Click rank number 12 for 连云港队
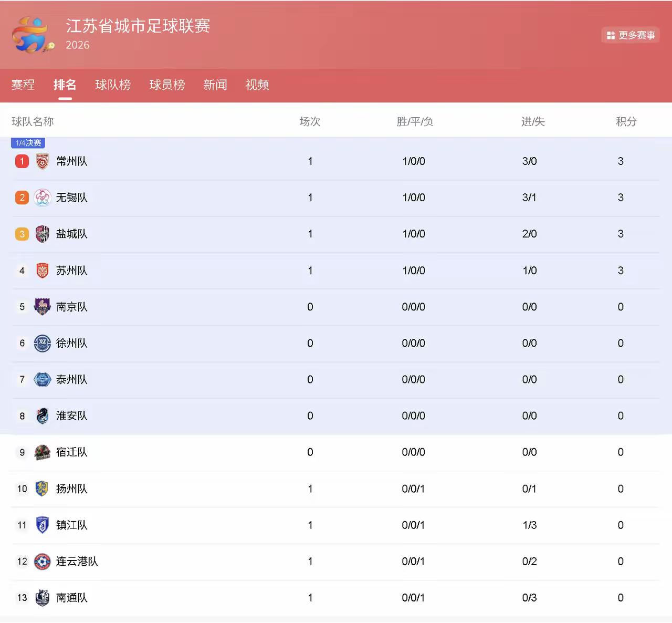672x623 pixels. (x=22, y=562)
